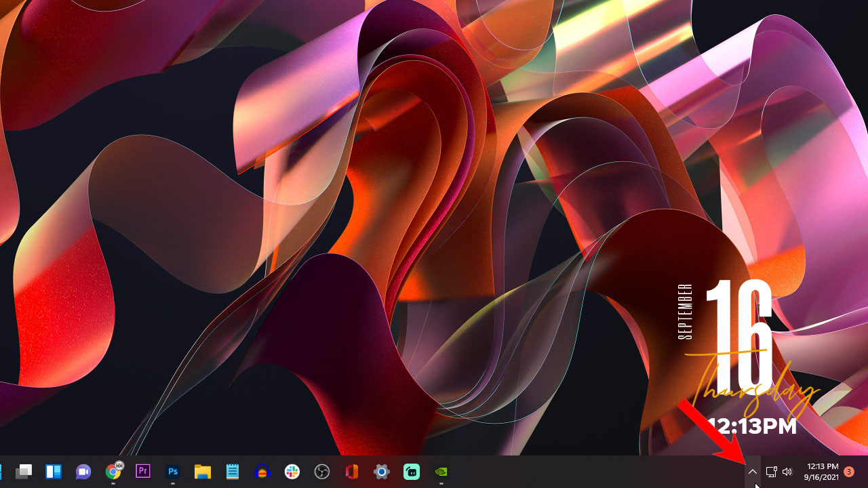Launch the Notepad notes app
Image resolution: width=868 pixels, height=488 pixels.
point(232,471)
